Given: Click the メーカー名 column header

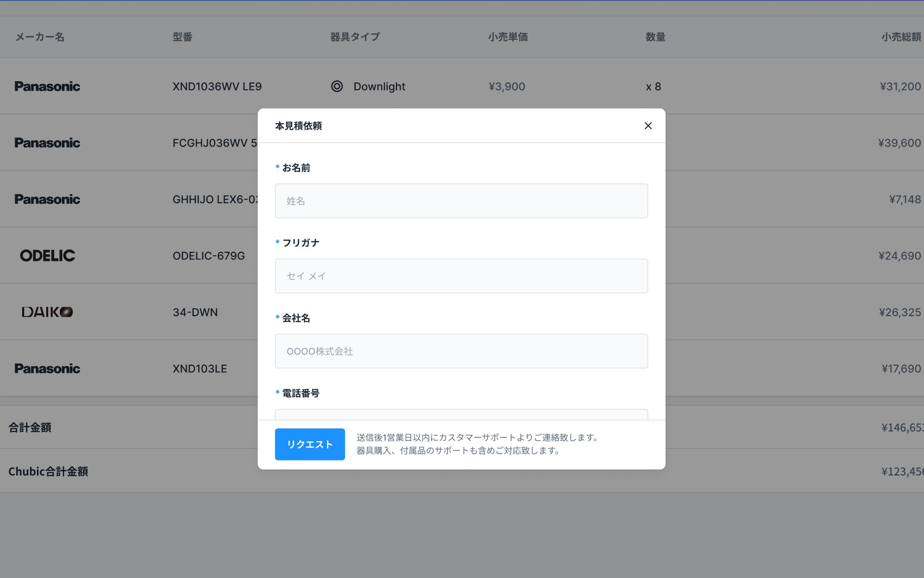Looking at the screenshot, I should [x=40, y=37].
